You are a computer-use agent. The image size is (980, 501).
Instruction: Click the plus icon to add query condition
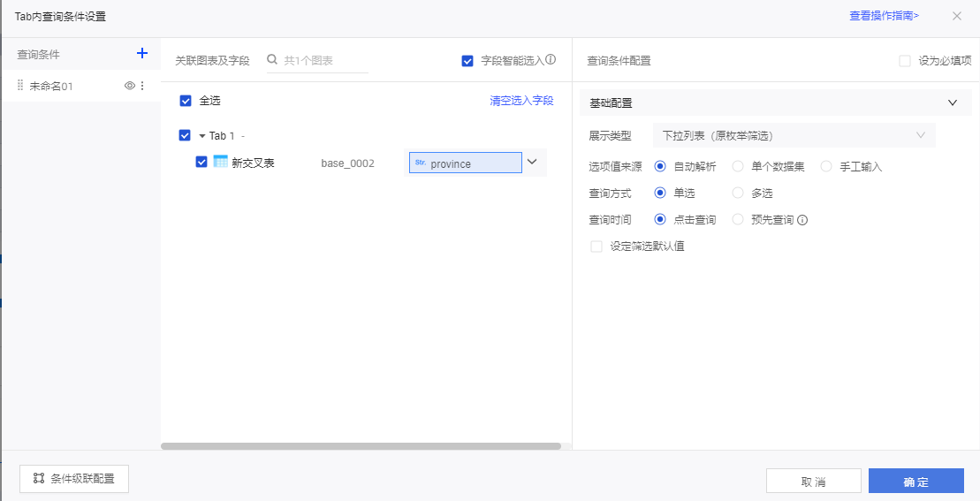(x=142, y=54)
